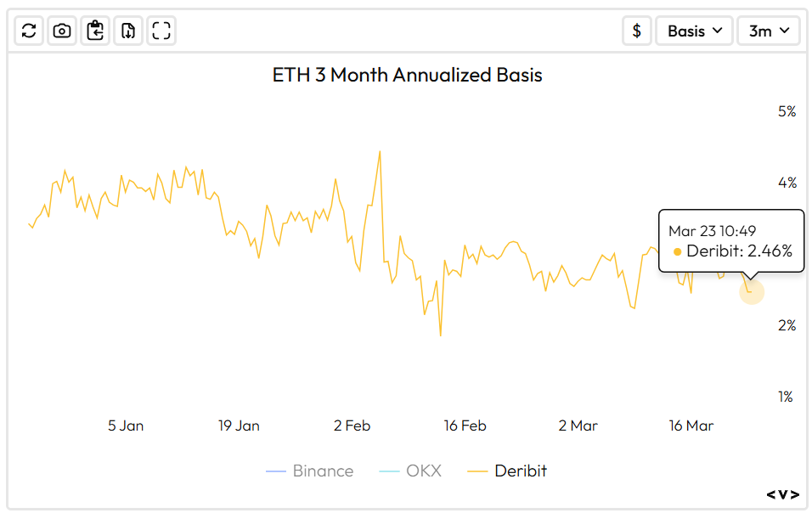Image resolution: width=812 pixels, height=513 pixels.
Task: Click the Mar 23 10:49 tooltip box
Action: [730, 240]
